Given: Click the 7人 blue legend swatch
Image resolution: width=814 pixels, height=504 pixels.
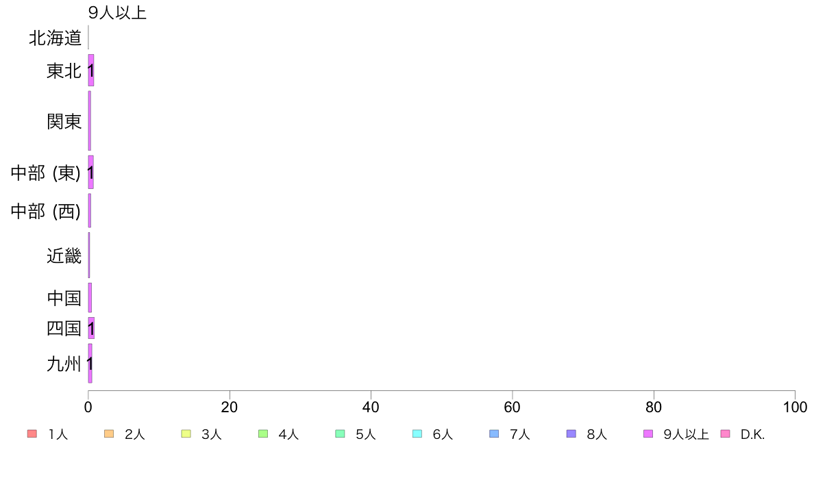Looking at the screenshot, I should pyautogui.click(x=494, y=434).
